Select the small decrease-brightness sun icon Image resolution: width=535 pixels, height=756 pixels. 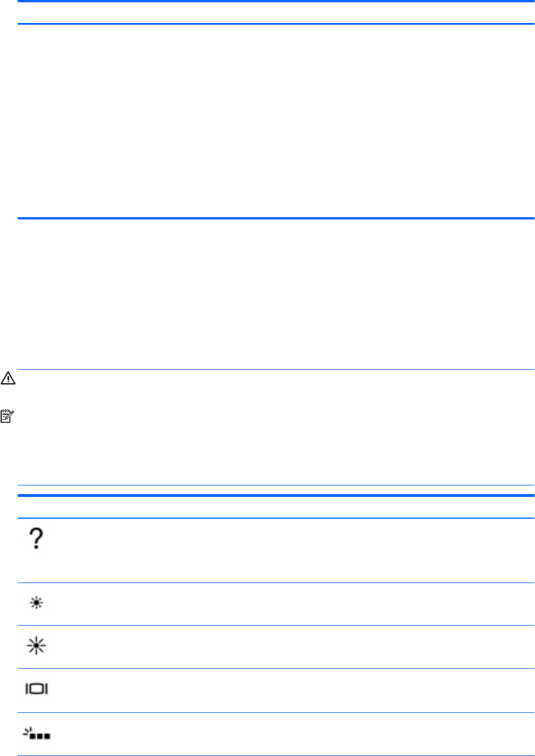[37, 603]
